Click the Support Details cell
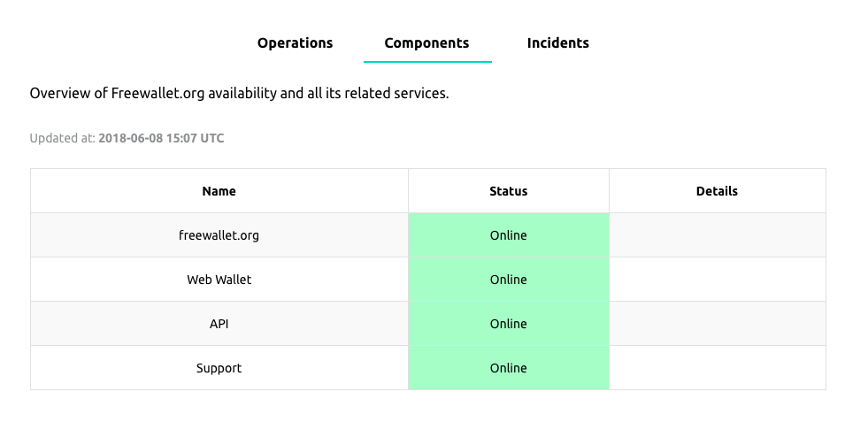The width and height of the screenshot is (868, 422). point(718,368)
